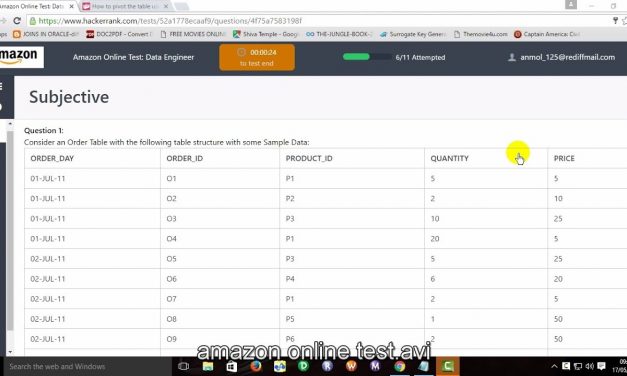The width and height of the screenshot is (627, 376).
Task: Click the purple circular 'M' taskbar icon
Action: tap(375, 366)
